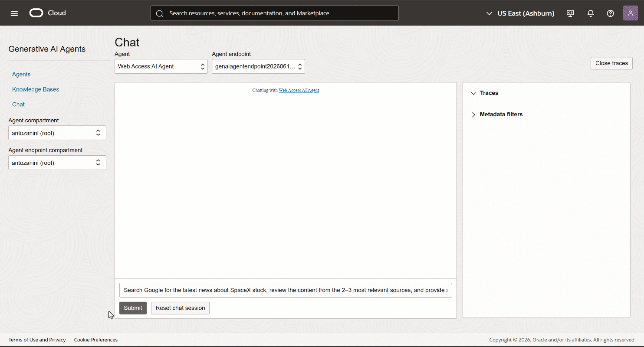Go to Knowledge Bases in the sidebar
Image resolution: width=644 pixels, height=347 pixels.
pyautogui.click(x=36, y=89)
